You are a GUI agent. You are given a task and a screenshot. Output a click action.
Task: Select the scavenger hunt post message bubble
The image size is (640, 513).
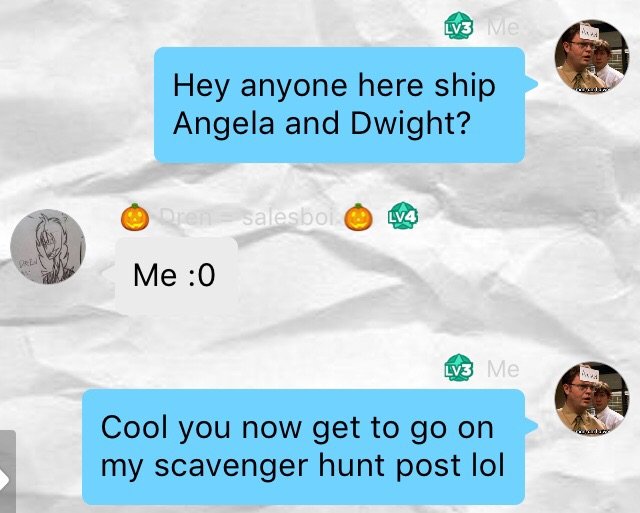coord(304,447)
